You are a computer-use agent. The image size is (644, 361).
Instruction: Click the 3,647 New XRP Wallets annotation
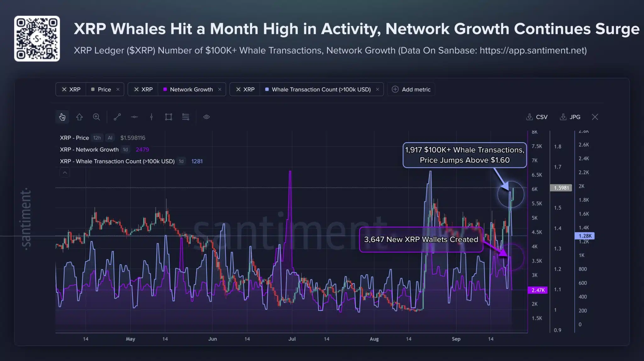click(x=421, y=240)
